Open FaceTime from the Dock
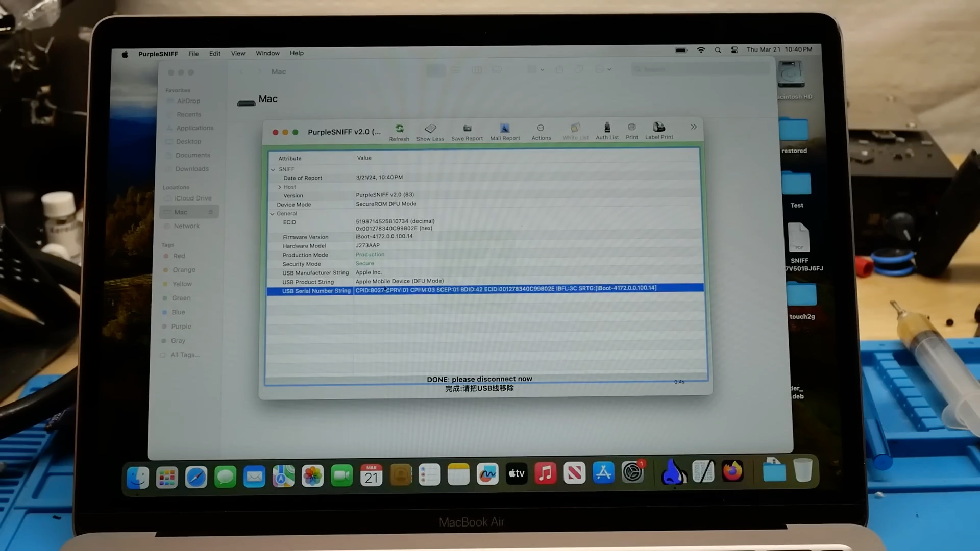Image resolution: width=980 pixels, height=551 pixels. click(x=341, y=476)
